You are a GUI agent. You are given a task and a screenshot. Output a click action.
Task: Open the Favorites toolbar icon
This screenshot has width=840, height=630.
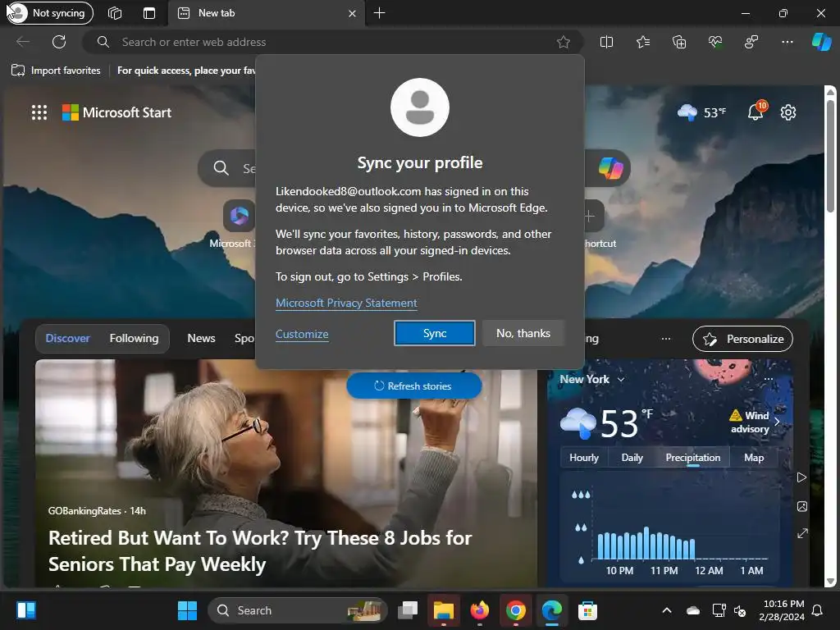click(x=643, y=42)
